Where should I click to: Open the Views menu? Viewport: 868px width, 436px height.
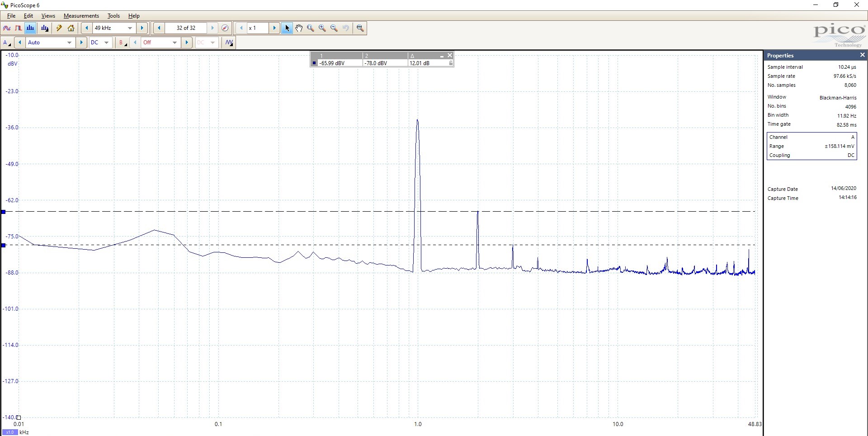[x=48, y=16]
